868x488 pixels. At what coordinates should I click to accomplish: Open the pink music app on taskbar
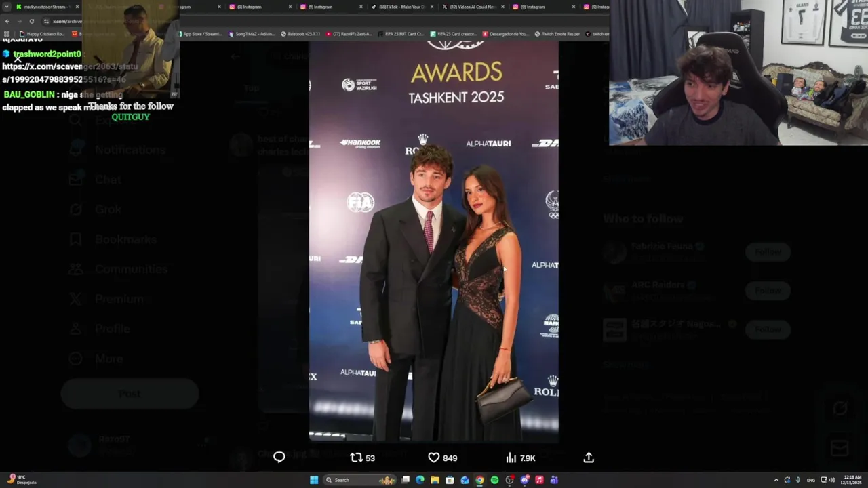click(x=539, y=480)
